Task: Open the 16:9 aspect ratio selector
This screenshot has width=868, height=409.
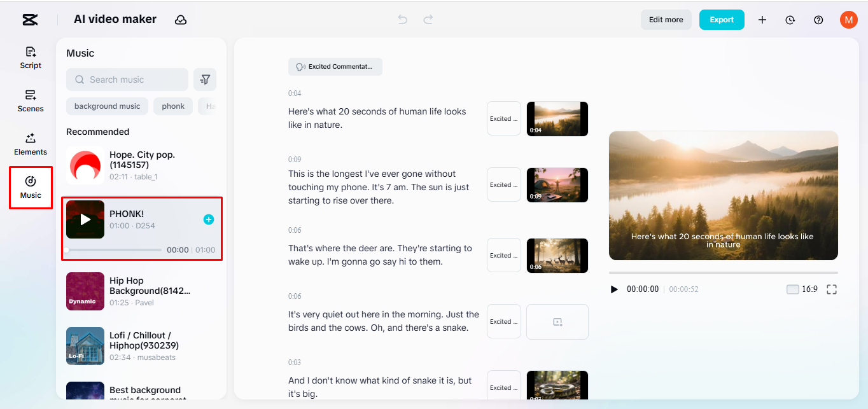Action: [807, 289]
